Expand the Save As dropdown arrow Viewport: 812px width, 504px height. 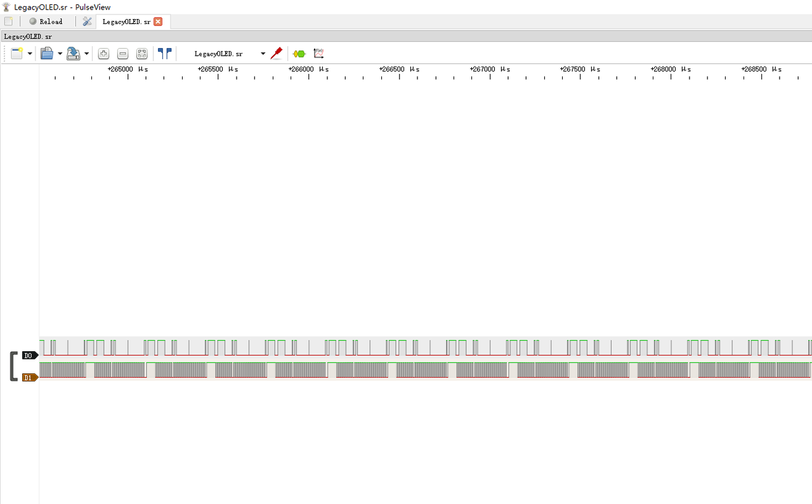(x=86, y=54)
